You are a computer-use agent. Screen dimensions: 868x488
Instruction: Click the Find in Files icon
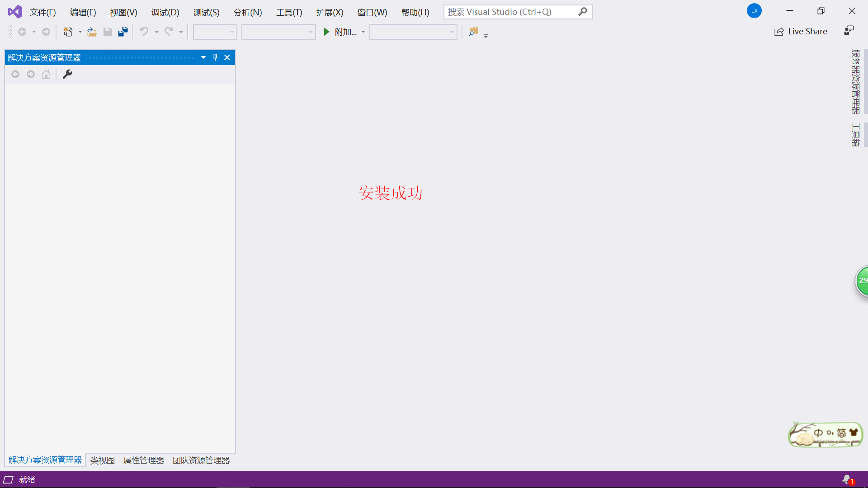(473, 32)
